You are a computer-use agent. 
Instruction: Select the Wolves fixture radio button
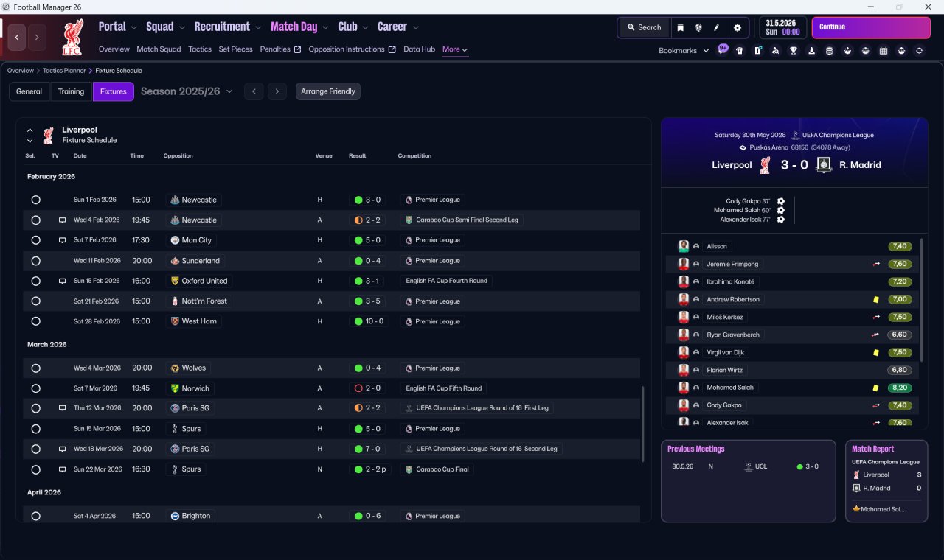coord(35,368)
